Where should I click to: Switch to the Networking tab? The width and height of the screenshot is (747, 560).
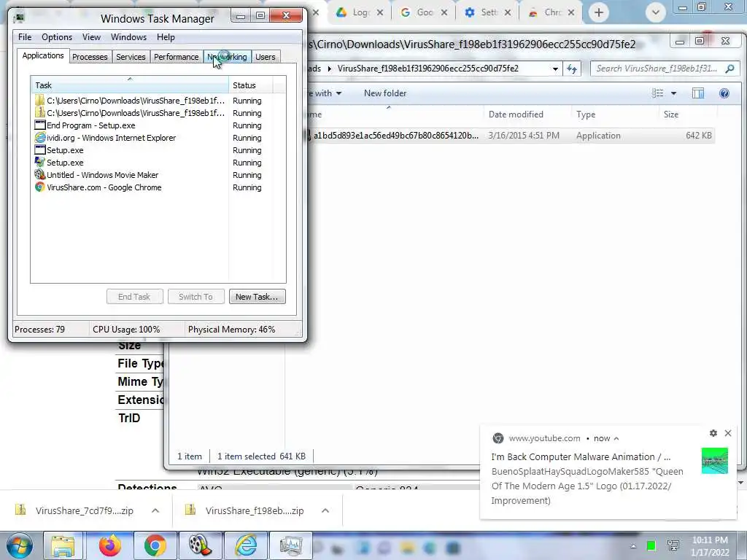pyautogui.click(x=228, y=57)
